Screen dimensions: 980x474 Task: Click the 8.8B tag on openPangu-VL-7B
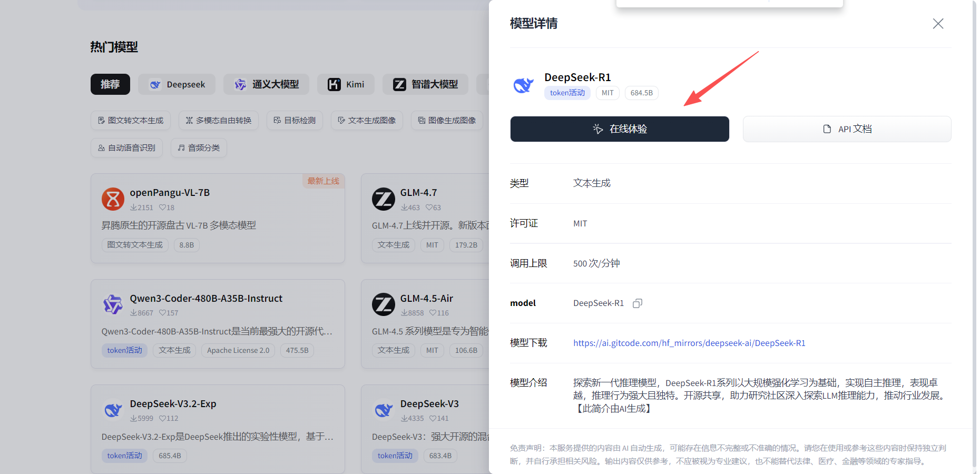click(x=187, y=245)
